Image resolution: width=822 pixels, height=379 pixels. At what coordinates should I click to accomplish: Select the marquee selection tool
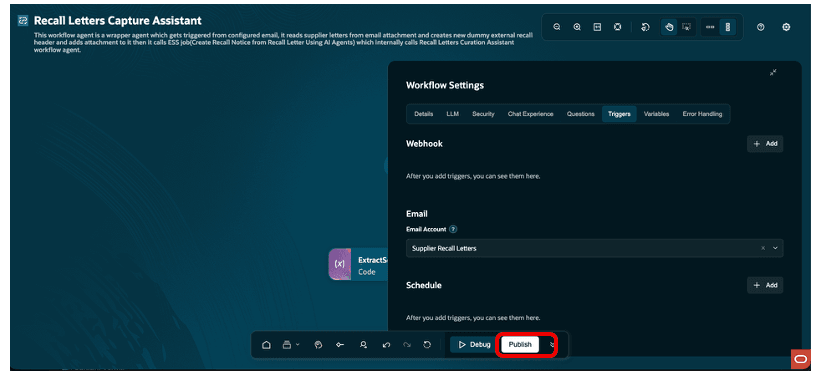(686, 27)
